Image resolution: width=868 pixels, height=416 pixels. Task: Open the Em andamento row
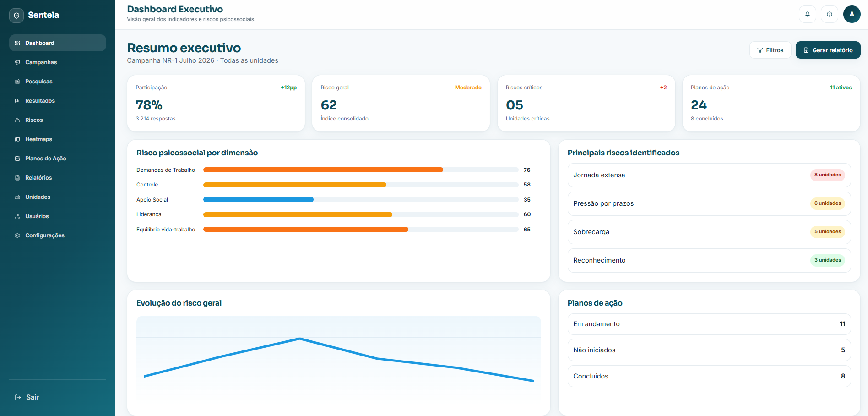point(709,324)
